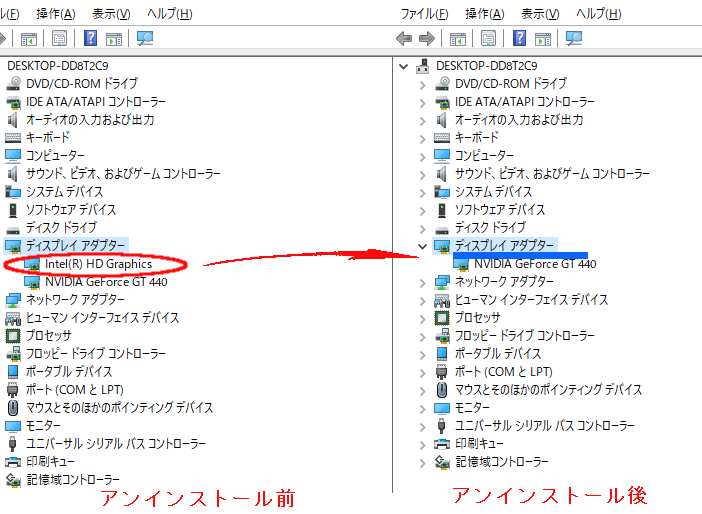This screenshot has height=514, width=702.
Task: Click the scan hardware monitor icon in the left toolbar
Action: point(145,38)
